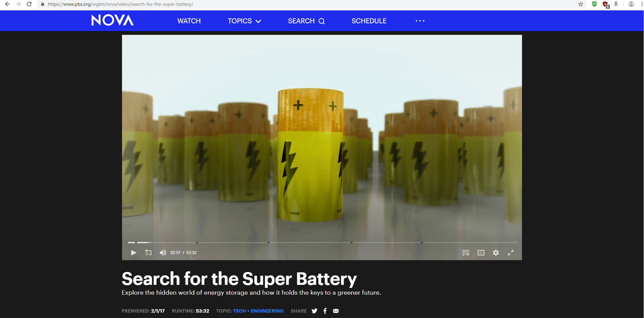644x318 pixels.
Task: Open the TECH + ENGINEERING topic link
Action: (258, 311)
